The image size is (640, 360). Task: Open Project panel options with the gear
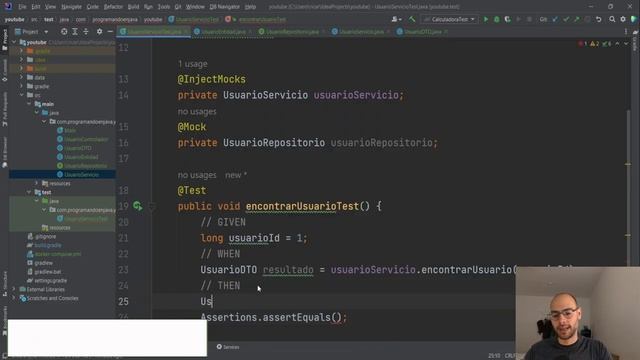tap(99, 31)
